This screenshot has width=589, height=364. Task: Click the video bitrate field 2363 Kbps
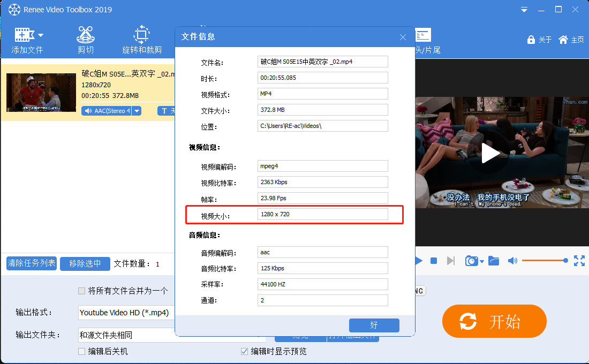click(x=323, y=182)
